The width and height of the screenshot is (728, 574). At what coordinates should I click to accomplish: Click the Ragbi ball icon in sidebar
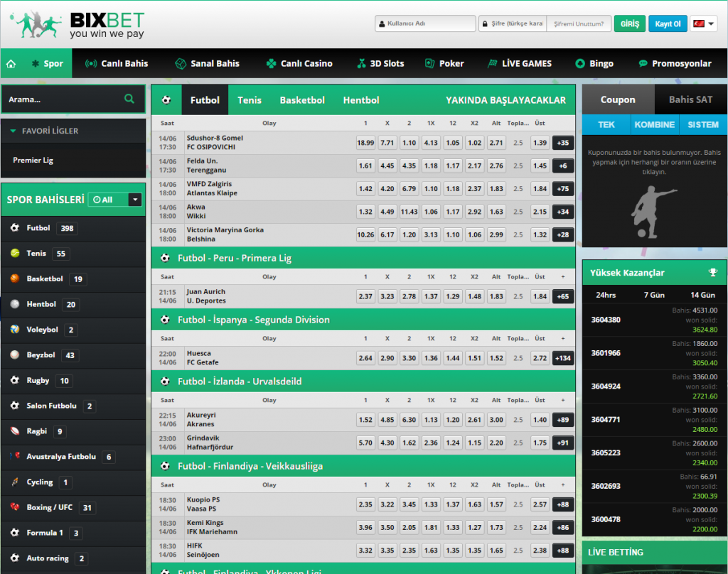click(x=15, y=430)
